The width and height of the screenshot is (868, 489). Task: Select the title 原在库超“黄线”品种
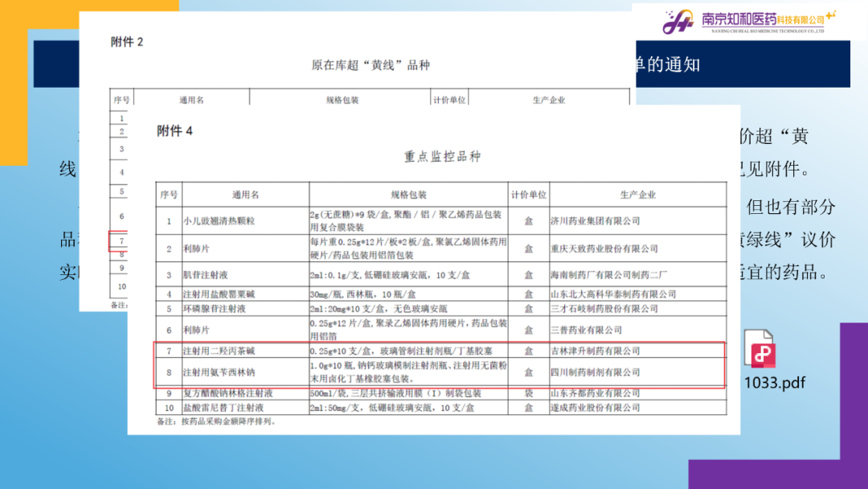tap(371, 65)
